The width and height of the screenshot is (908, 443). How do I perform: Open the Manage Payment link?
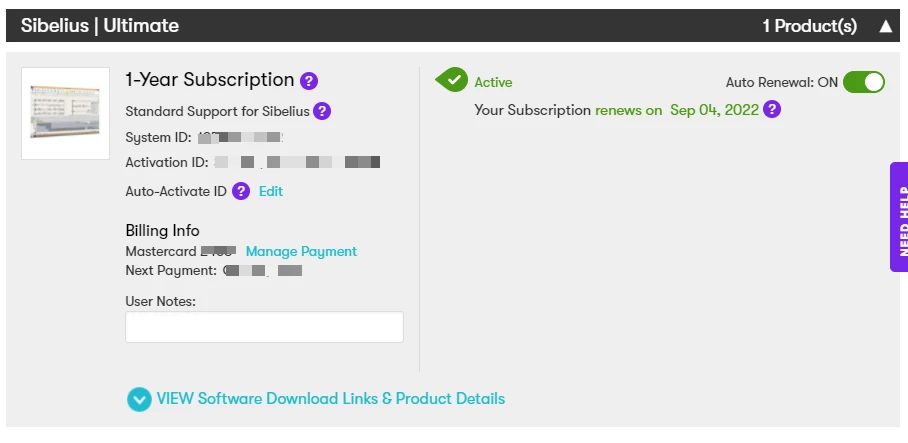point(301,251)
